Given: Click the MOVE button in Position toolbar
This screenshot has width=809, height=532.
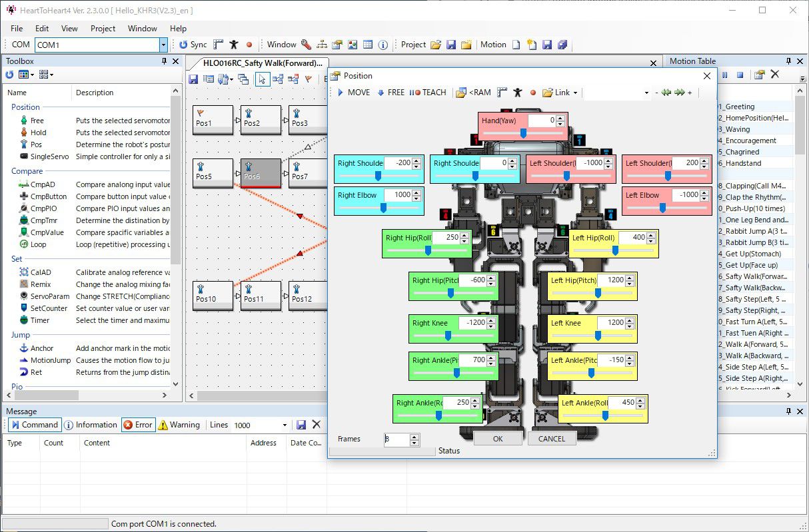Looking at the screenshot, I should point(353,93).
